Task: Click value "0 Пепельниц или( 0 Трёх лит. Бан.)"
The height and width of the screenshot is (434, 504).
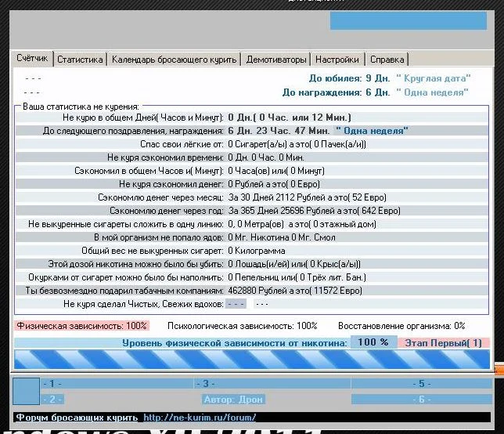Action: click(297, 277)
